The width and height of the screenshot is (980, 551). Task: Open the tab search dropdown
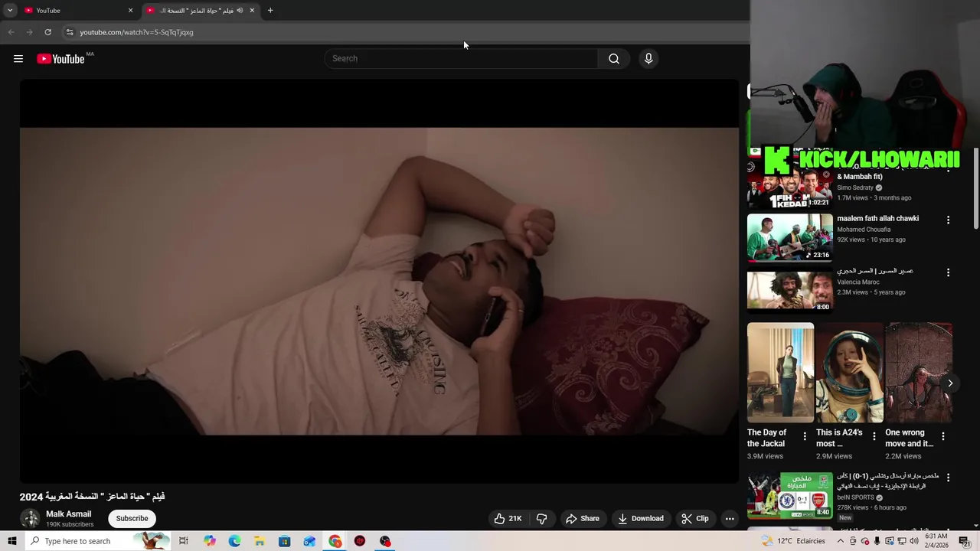point(10,11)
